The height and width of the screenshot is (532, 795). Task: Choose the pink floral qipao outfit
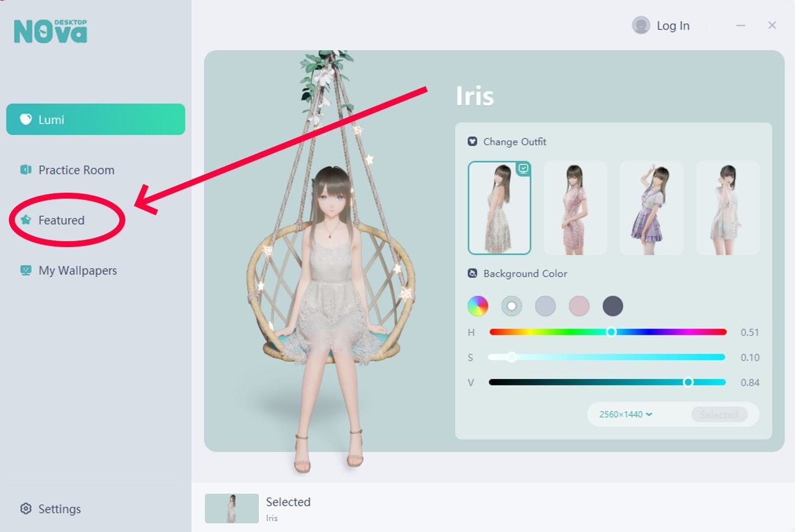(575, 208)
